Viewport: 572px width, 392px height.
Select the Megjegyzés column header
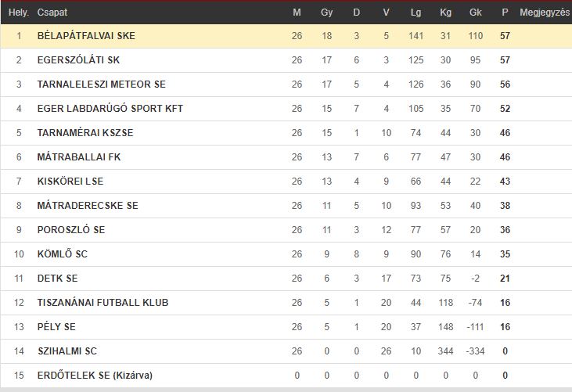(545, 13)
